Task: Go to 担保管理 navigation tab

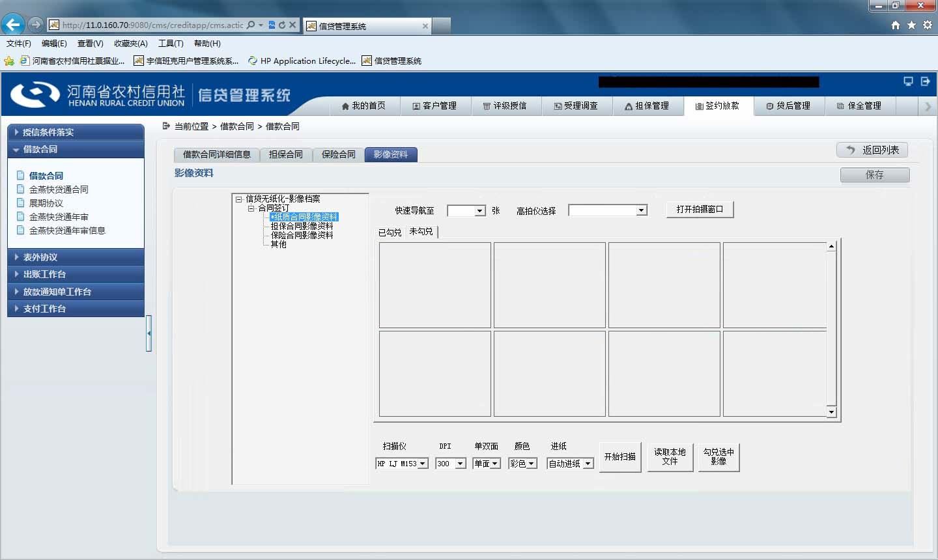Action: (647, 105)
